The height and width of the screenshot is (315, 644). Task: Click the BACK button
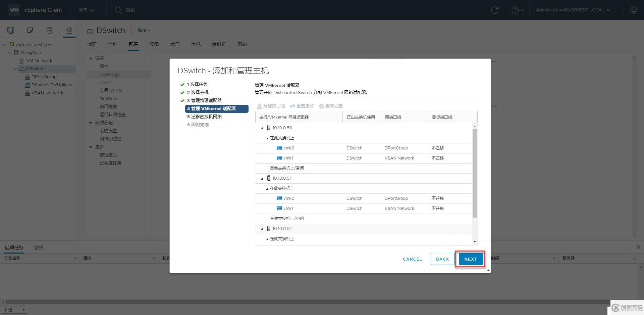pos(442,259)
